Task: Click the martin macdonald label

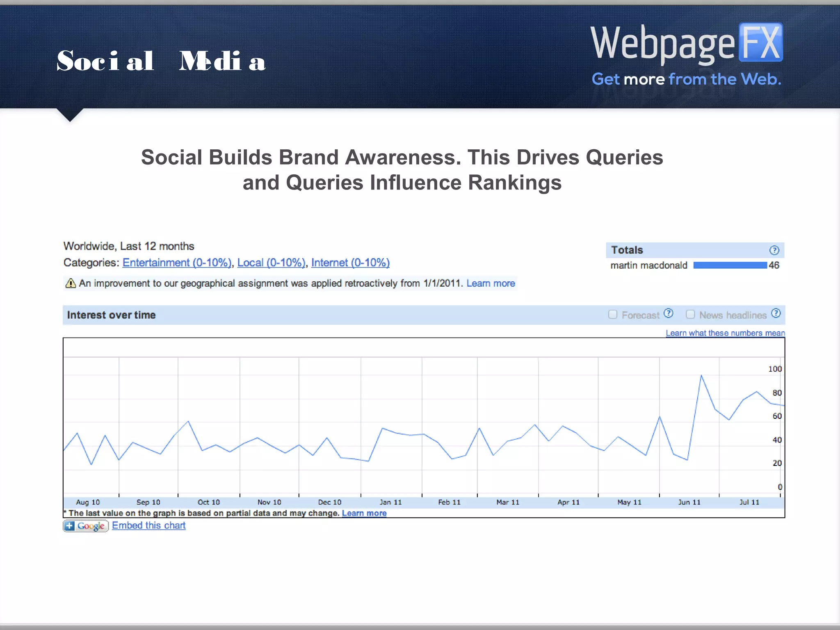Action: [x=649, y=265]
